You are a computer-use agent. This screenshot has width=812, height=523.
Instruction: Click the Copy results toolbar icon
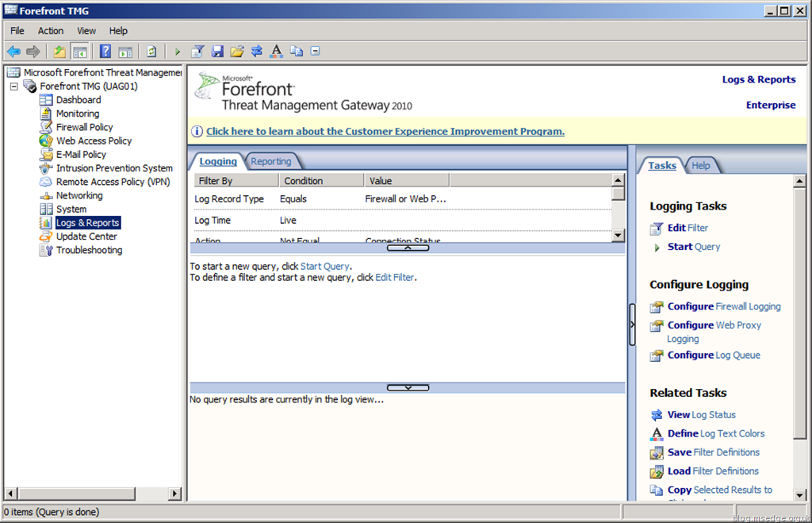coord(297,52)
